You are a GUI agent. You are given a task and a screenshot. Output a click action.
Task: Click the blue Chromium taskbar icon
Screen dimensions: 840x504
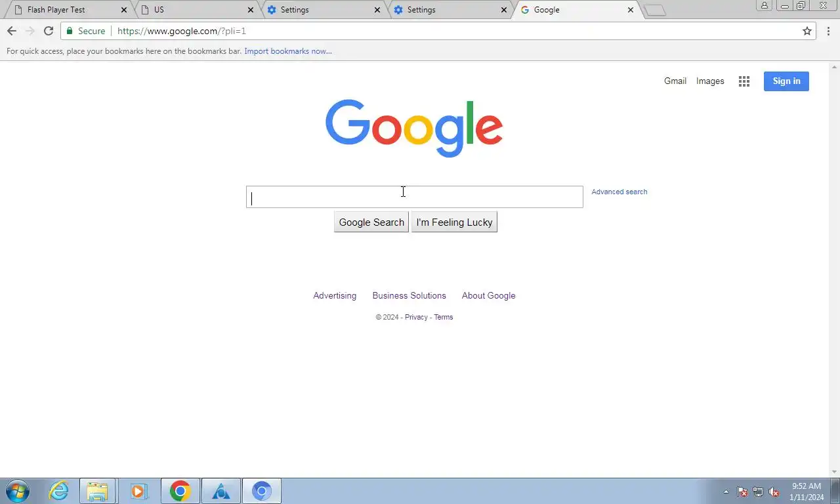coord(261,491)
